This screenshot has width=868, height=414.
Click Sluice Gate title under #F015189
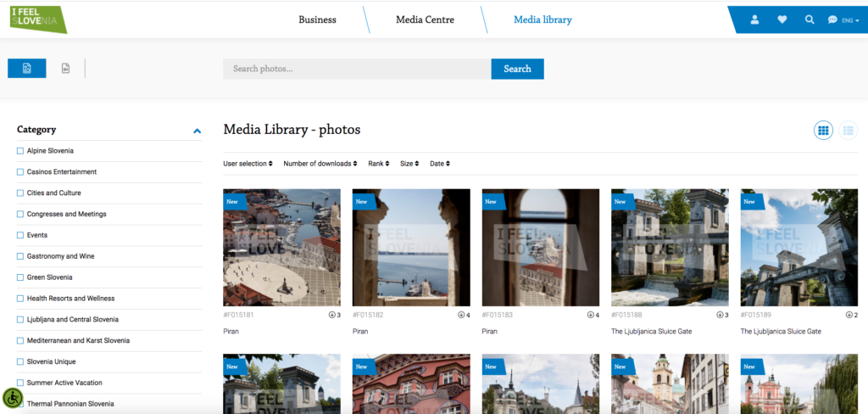pos(781,332)
